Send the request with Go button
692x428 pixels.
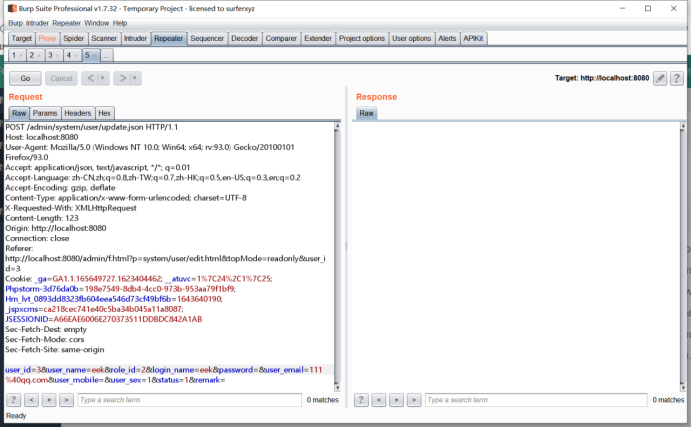(x=25, y=78)
